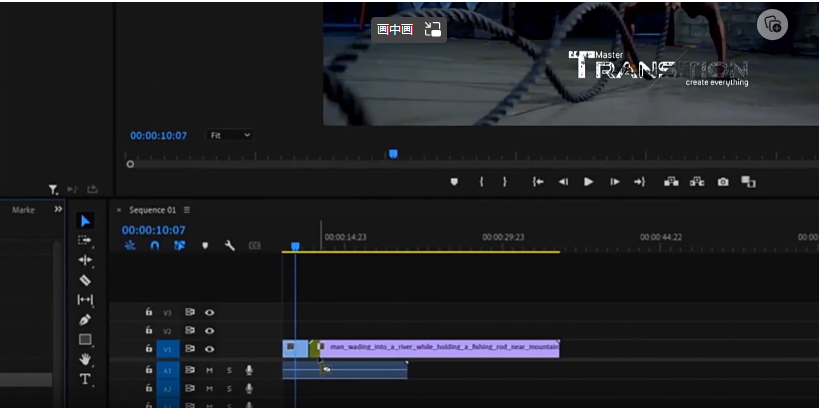Image resolution: width=820 pixels, height=408 pixels.
Task: Select the Hand tool
Action: (x=85, y=359)
